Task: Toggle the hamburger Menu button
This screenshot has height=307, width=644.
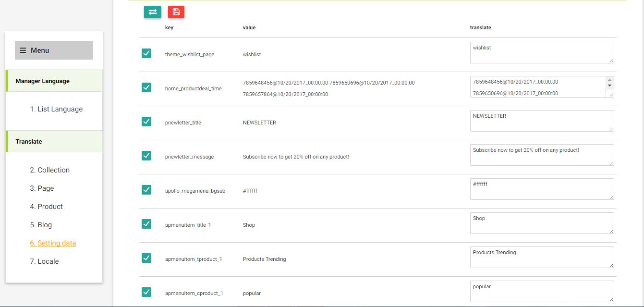Action: (54, 50)
